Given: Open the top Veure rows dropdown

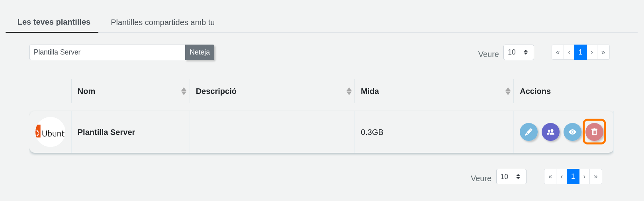Looking at the screenshot, I should (x=518, y=53).
